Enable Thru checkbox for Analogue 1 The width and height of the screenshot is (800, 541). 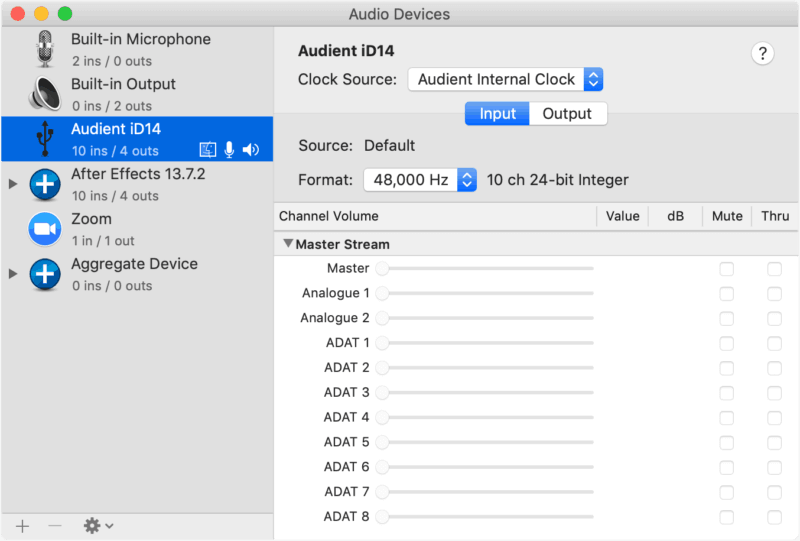774,293
